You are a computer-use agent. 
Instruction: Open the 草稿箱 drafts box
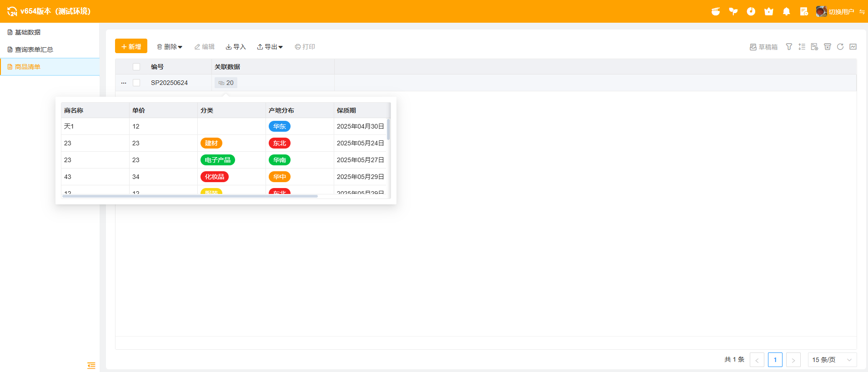point(764,47)
